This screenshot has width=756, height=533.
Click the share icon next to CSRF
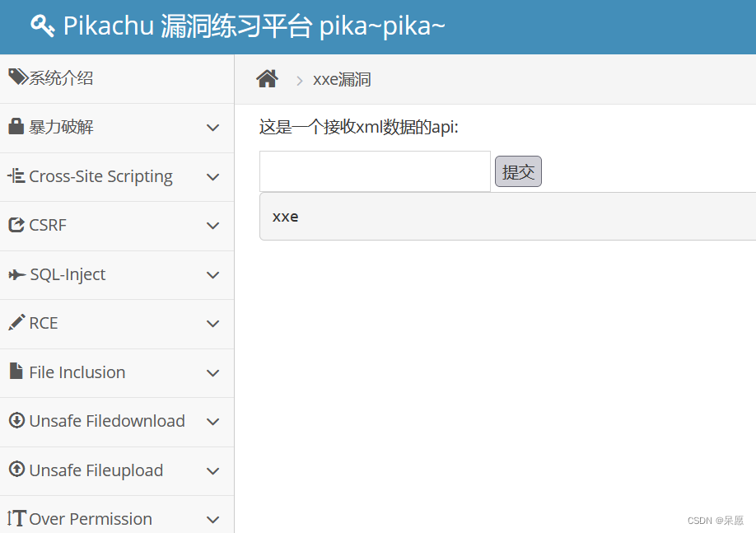[15, 225]
